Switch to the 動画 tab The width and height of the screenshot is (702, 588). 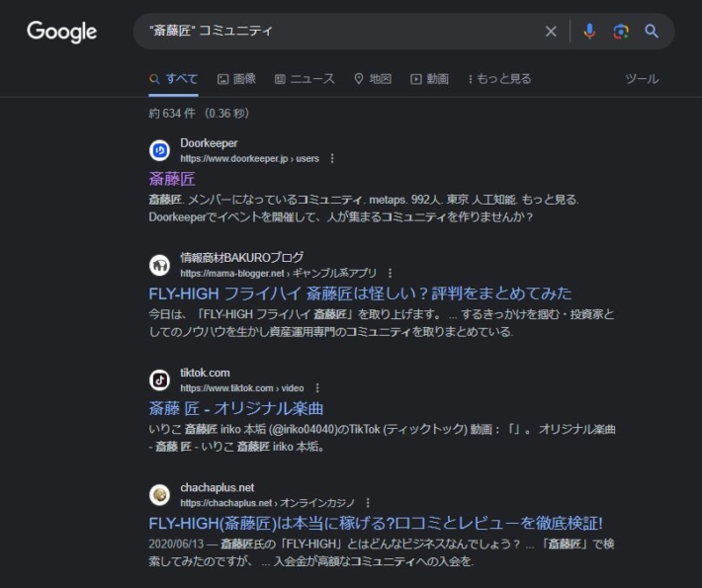click(429, 79)
